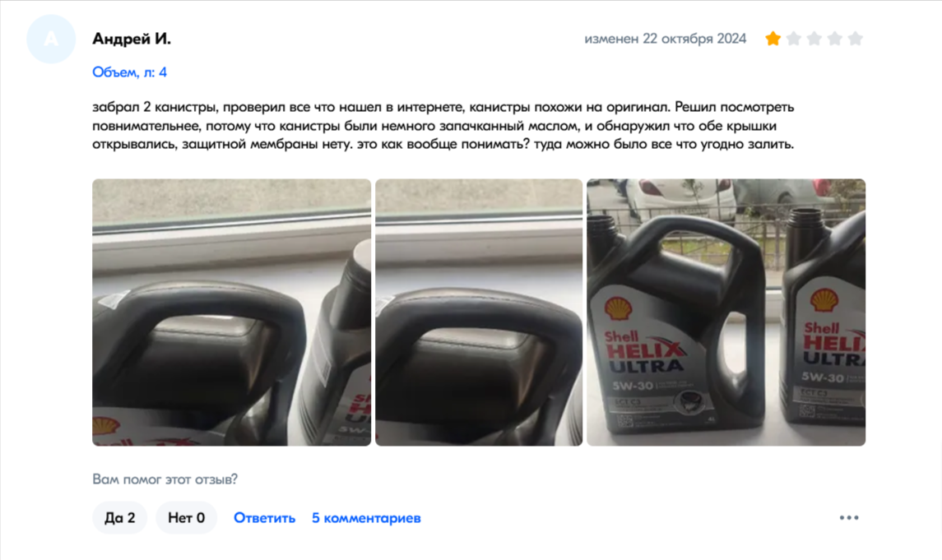This screenshot has width=942, height=560.
Task: Vote "Да 2" that review helped
Action: point(119,517)
